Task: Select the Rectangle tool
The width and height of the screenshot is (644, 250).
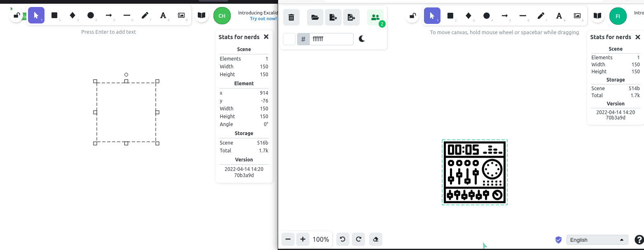Action: [x=54, y=16]
